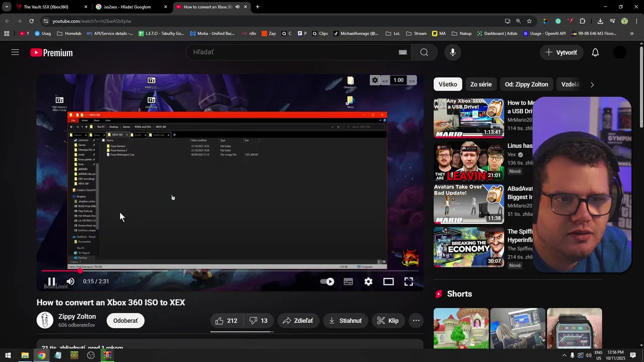Bookmark this page with the star

pos(529,21)
